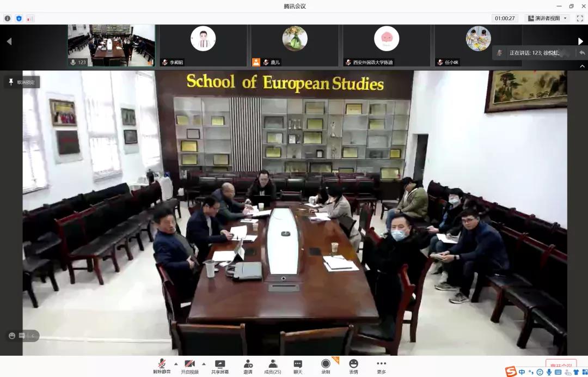Unpin the video with 取消锁定
Image resolution: width=588 pixels, height=377 pixels.
(22, 82)
